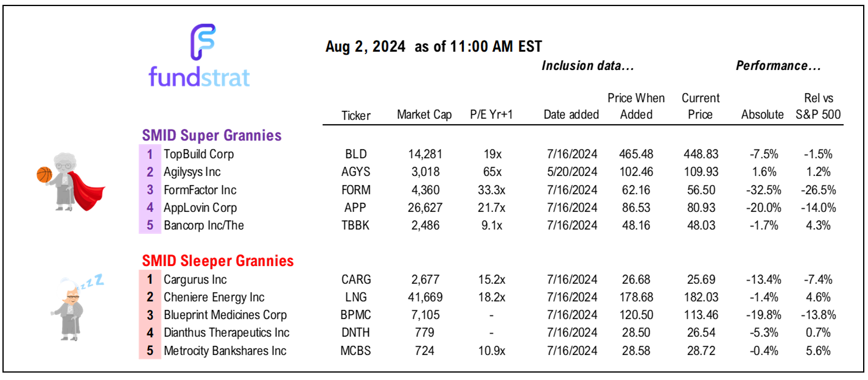868x380 pixels.
Task: Click the AGYS ticker symbol
Action: tap(356, 172)
